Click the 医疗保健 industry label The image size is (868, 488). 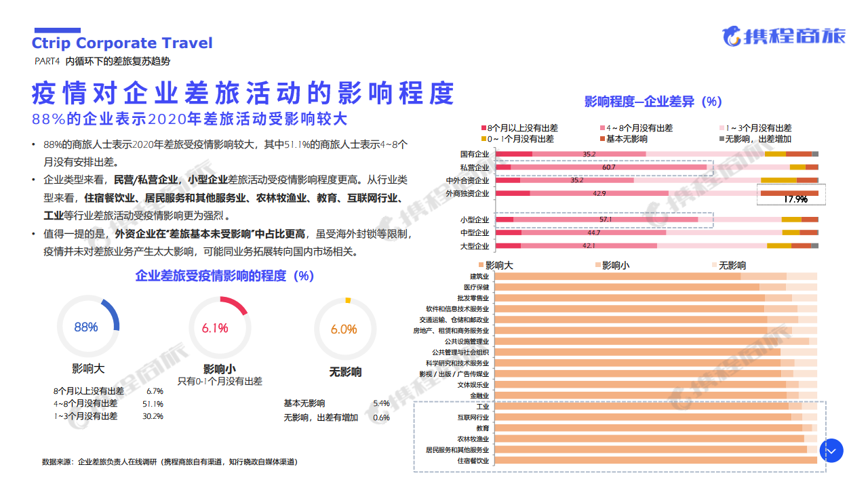pyautogui.click(x=476, y=287)
